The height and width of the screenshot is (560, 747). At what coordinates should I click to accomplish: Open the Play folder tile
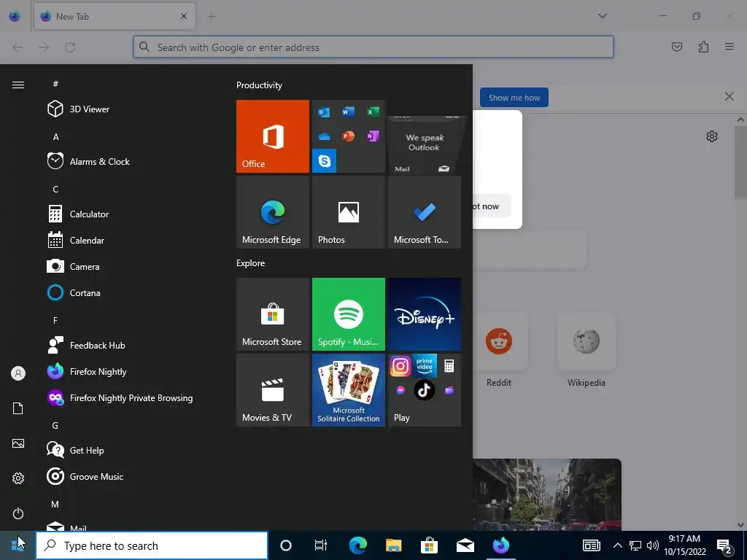(x=425, y=390)
